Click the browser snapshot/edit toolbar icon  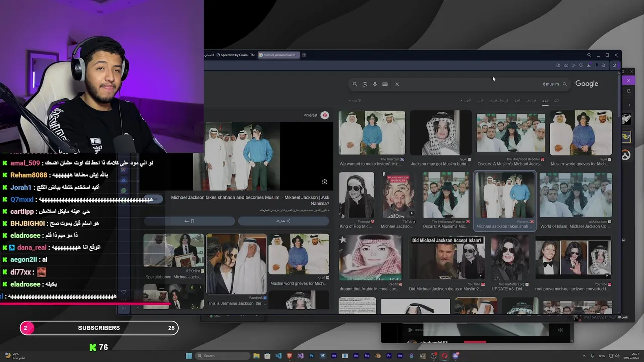558,65
